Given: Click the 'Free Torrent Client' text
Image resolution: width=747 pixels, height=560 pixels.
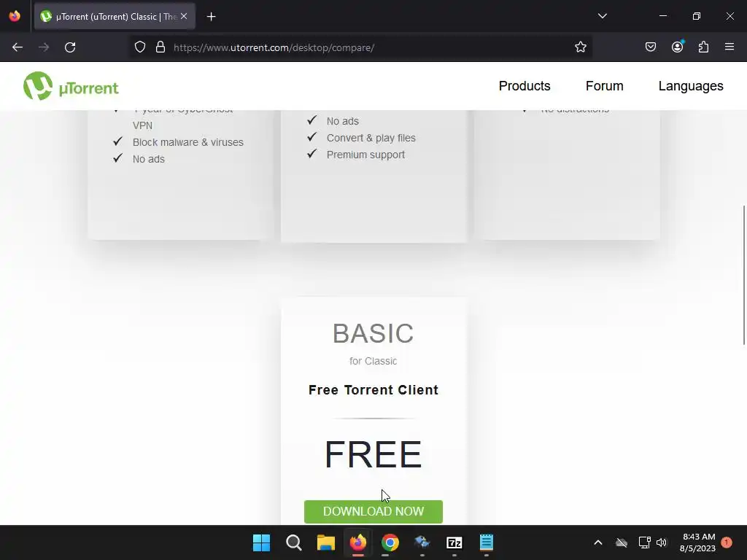Looking at the screenshot, I should tap(373, 390).
